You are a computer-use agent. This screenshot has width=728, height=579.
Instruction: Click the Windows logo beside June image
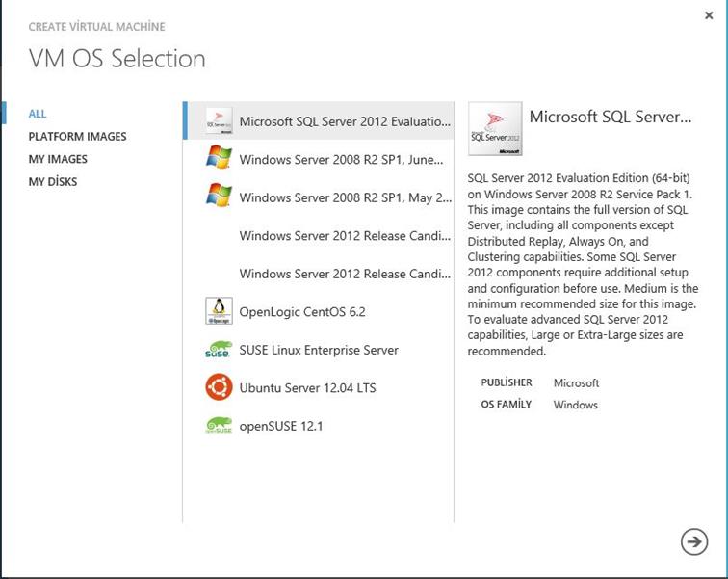coord(219,157)
